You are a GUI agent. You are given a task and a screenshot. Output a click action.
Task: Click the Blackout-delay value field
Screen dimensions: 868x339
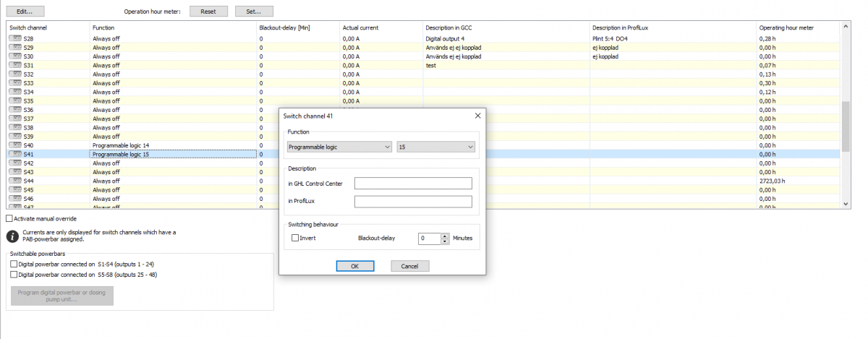(429, 238)
